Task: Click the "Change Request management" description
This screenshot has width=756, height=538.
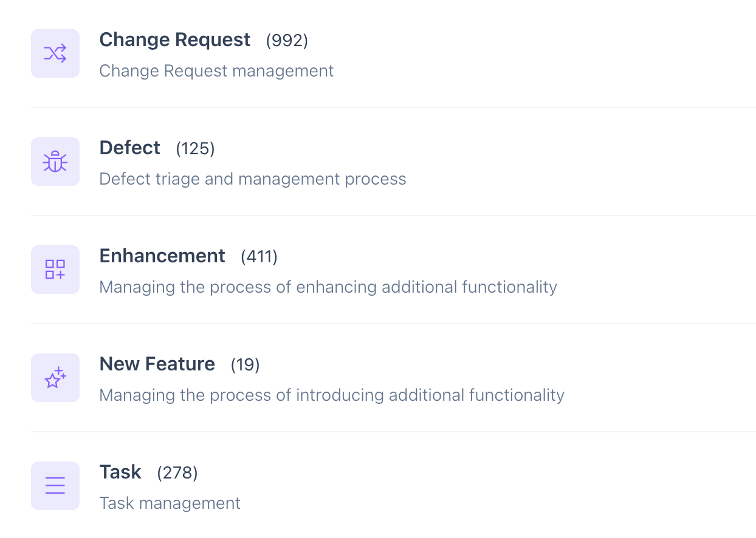Action: pos(216,71)
